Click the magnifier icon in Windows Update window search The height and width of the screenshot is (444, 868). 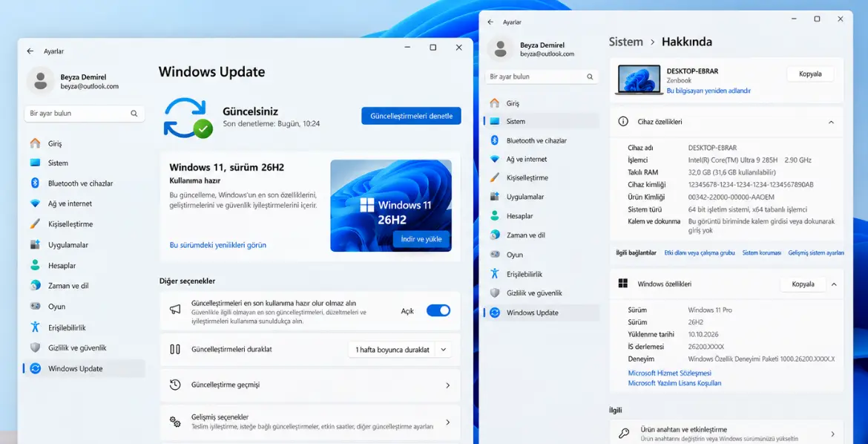point(134,114)
